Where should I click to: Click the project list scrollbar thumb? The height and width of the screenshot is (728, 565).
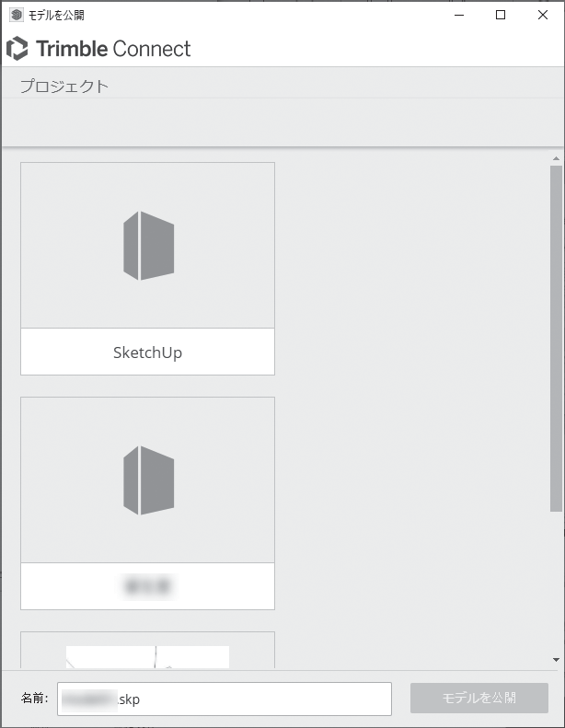[x=556, y=338]
